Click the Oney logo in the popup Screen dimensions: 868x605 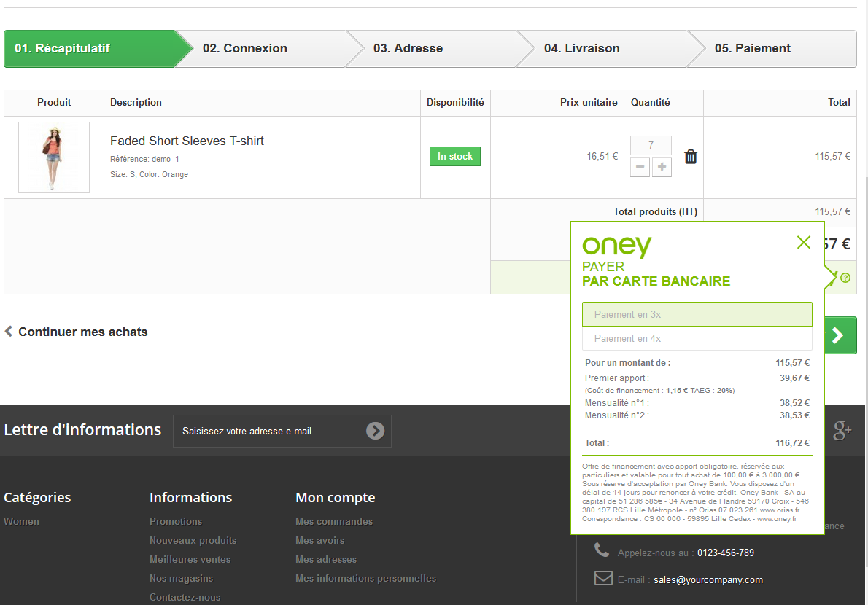[616, 246]
